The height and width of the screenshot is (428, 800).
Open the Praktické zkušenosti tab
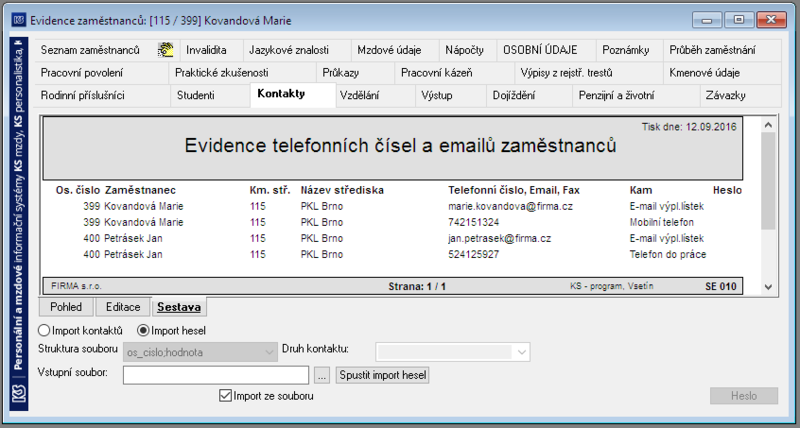242,73
